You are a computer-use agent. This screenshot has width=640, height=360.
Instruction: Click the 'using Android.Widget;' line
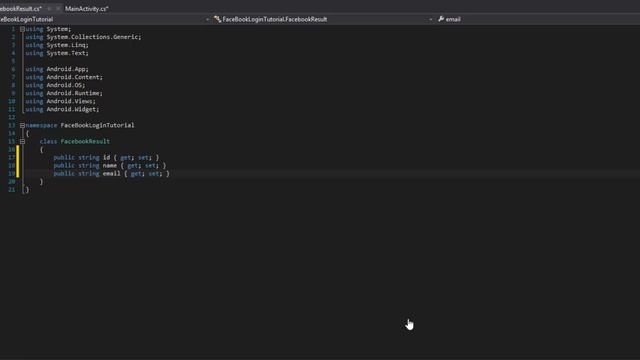(x=62, y=109)
